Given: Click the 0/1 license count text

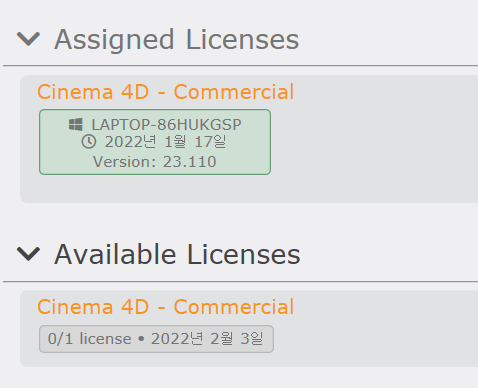Looking at the screenshot, I should (x=90, y=339).
